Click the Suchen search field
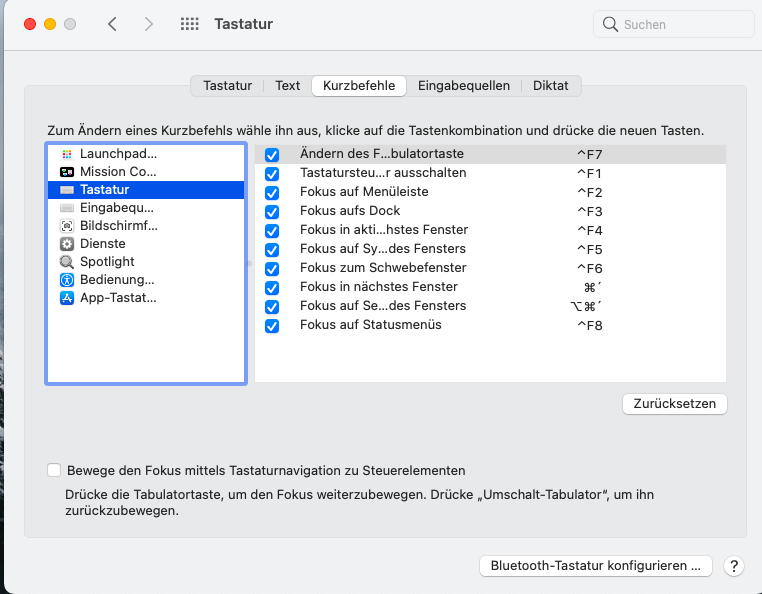The width and height of the screenshot is (762, 594). [675, 24]
